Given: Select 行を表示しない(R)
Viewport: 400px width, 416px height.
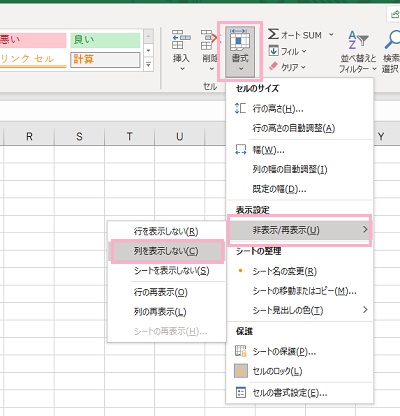Looking at the screenshot, I should click(166, 231).
